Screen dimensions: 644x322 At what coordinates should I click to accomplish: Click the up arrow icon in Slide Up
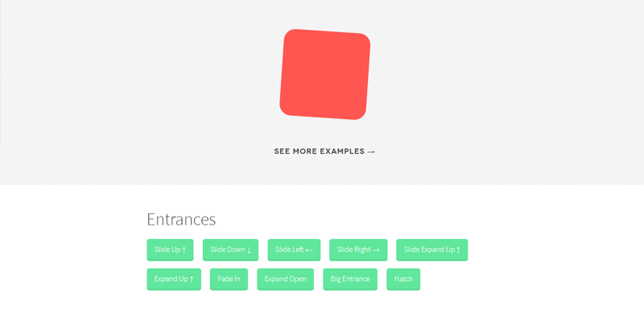(x=184, y=250)
